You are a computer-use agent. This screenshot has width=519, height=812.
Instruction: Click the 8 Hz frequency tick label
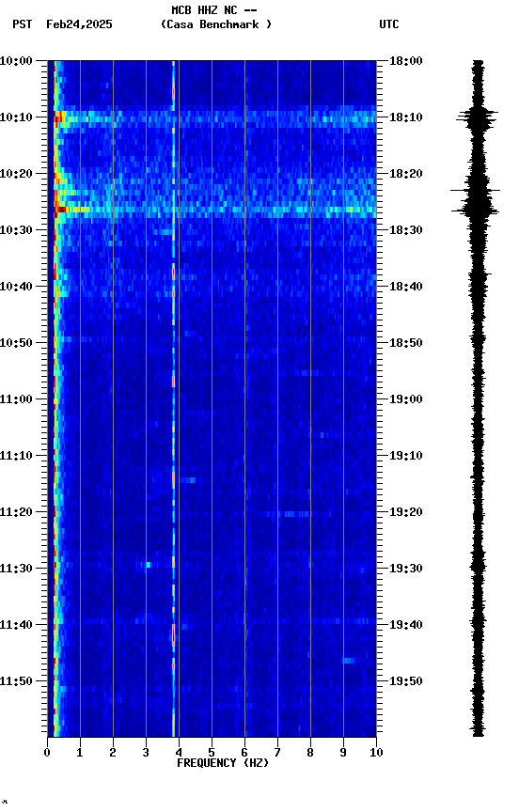(310, 753)
